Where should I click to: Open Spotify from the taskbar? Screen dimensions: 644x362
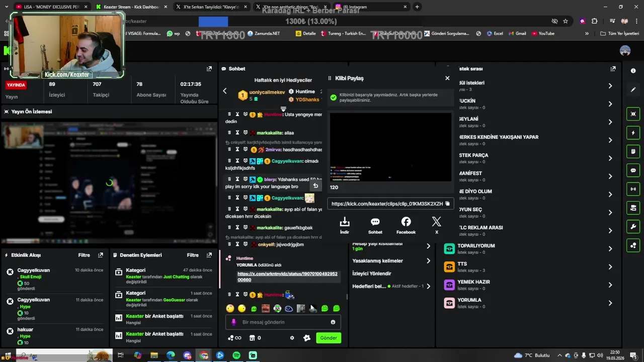click(236, 355)
